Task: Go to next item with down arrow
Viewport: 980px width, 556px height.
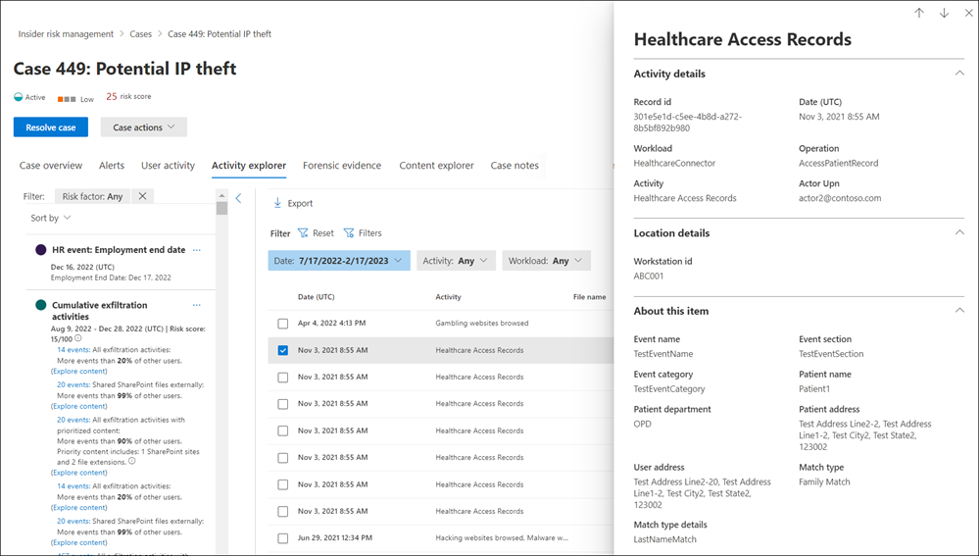Action: (x=944, y=13)
